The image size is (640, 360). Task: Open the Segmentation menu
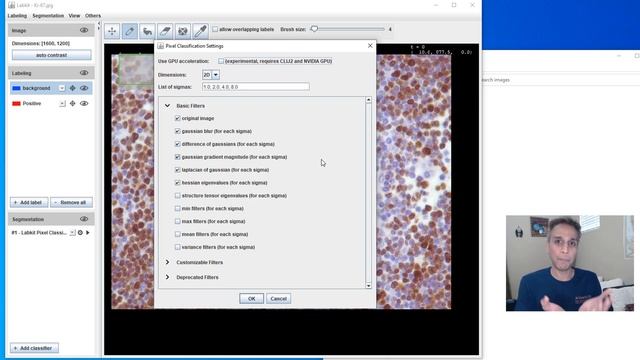pyautogui.click(x=48, y=16)
